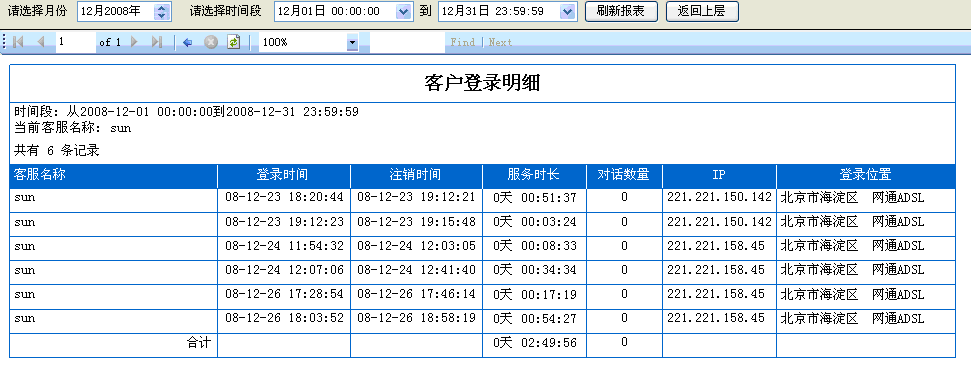
Task: Click the current page number field
Action: 76,42
